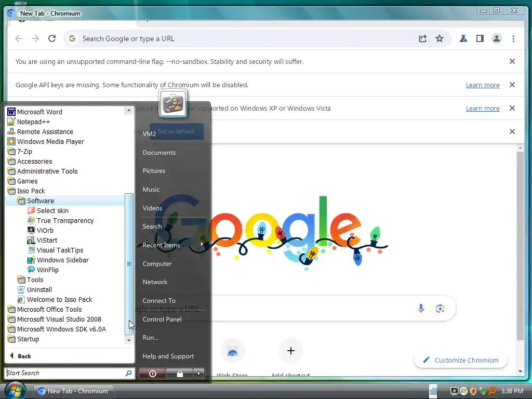Click the share page icon in address bar
The width and height of the screenshot is (532, 399).
pyautogui.click(x=422, y=38)
